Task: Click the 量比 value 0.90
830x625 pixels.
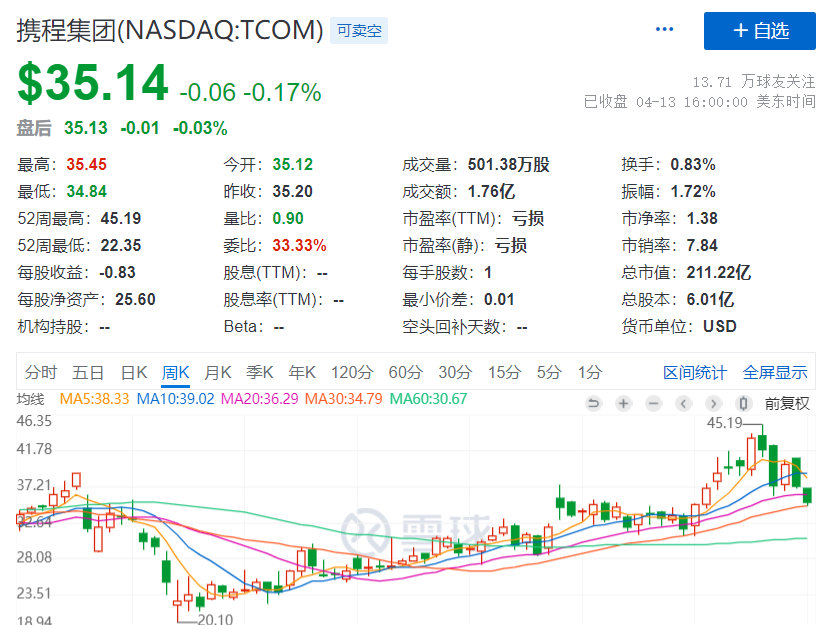Action: tap(288, 219)
